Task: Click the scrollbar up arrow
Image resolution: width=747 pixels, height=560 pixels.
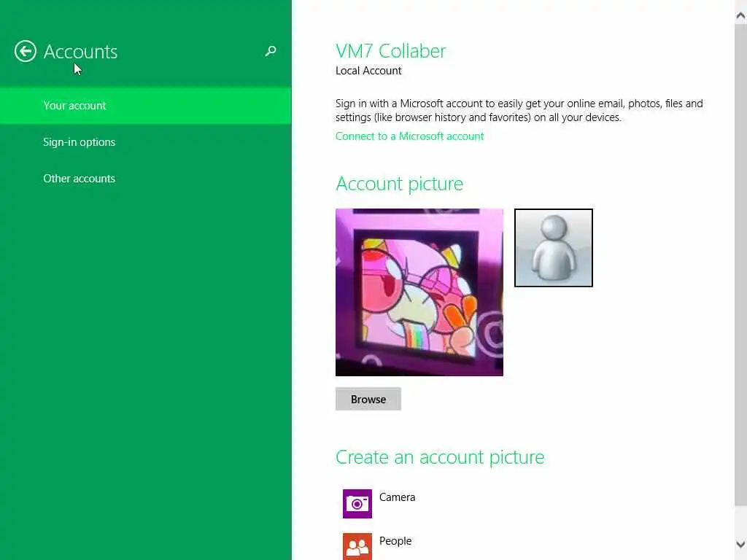Action: click(740, 16)
